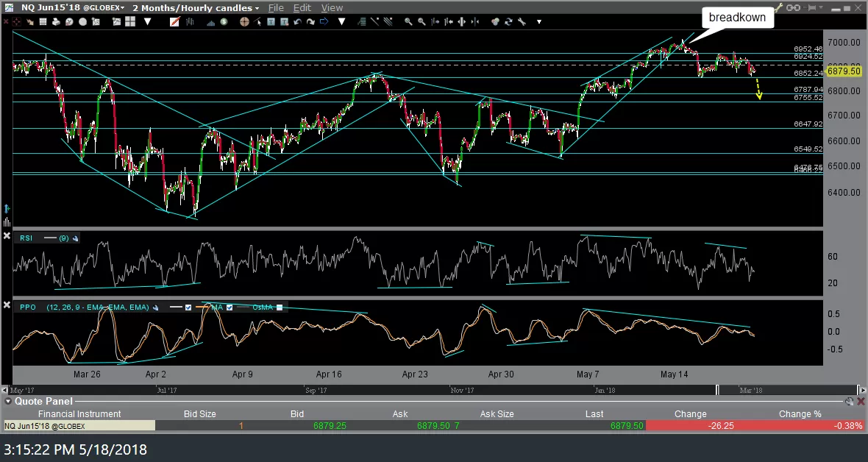This screenshot has height=462, width=868.
Task: Toggle the PPO MA line checkbox
Action: point(230,308)
